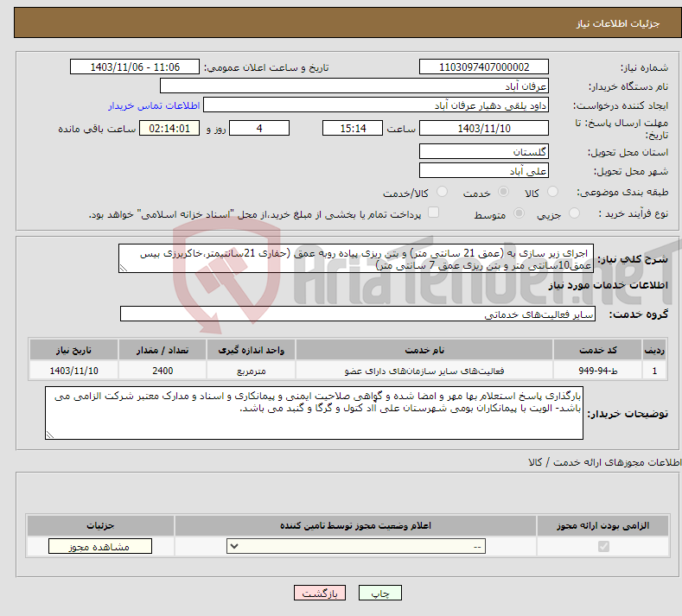The width and height of the screenshot is (682, 616).
Task: Click the جزئیات اطلاعات نیاز page title
Action: [x=618, y=23]
